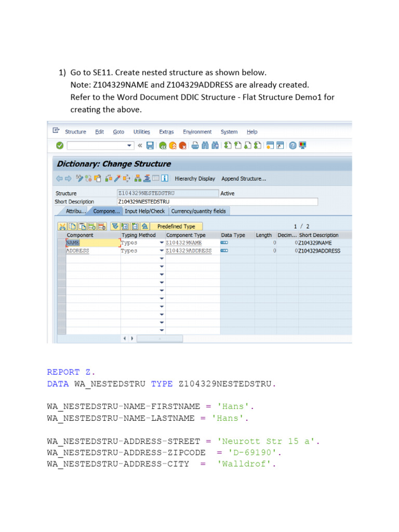This screenshot has width=399, height=532.
Task: Expand the command field history dropdown
Action: point(129,145)
